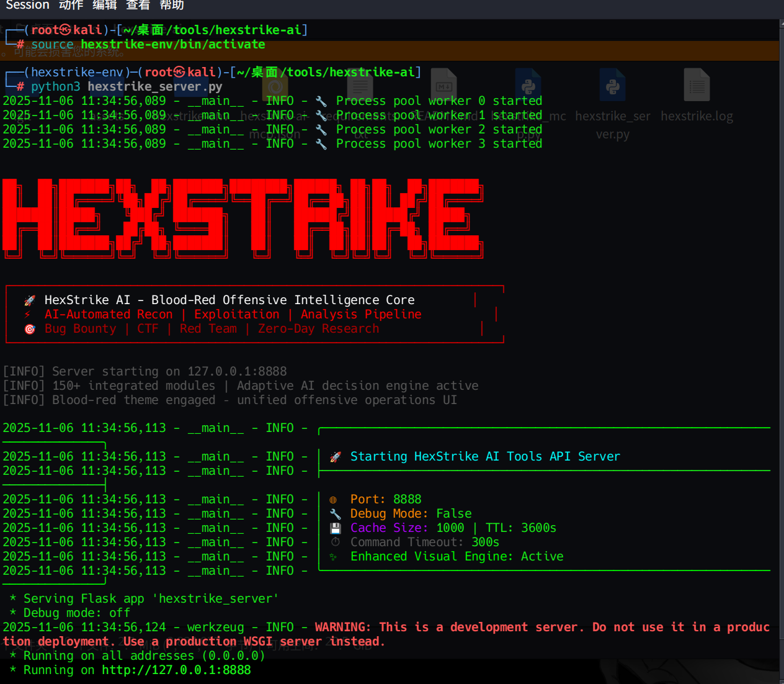
Task: Click the source hexstrike-env/bin/activate command line
Action: (x=148, y=45)
